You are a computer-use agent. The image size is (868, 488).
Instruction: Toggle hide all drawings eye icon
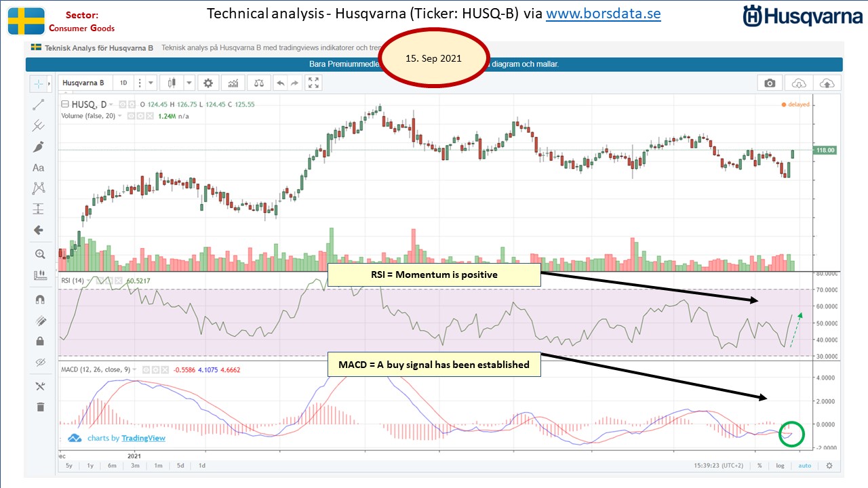click(x=39, y=362)
